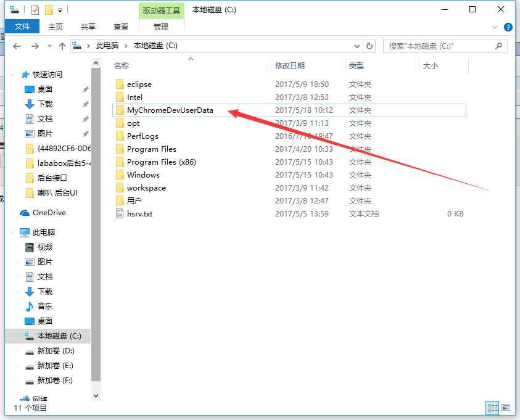Switch to the 主页 ribbon tab
Viewport: 520px width, 420px height.
(56, 27)
